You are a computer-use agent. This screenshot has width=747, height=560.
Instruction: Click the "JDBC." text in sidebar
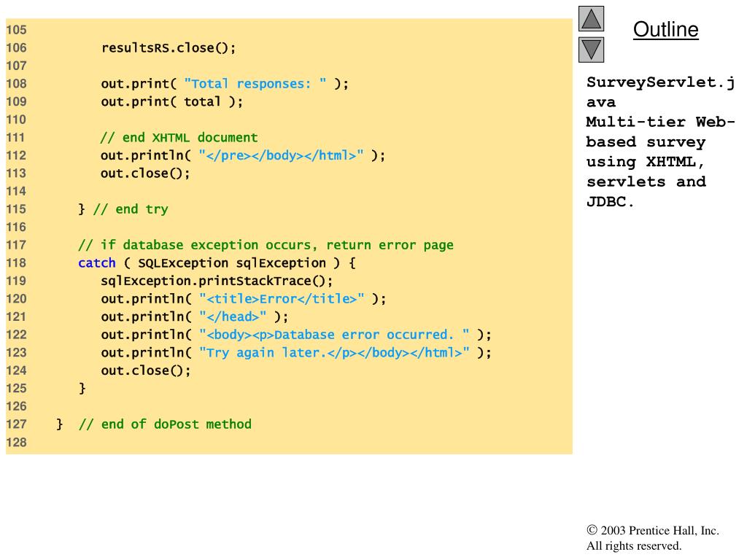click(611, 202)
